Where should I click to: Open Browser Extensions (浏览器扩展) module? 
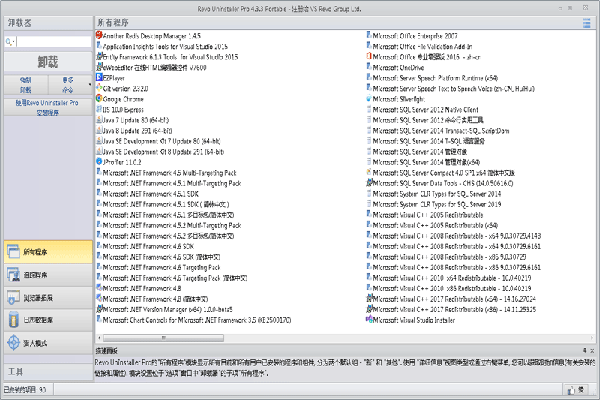click(48, 297)
